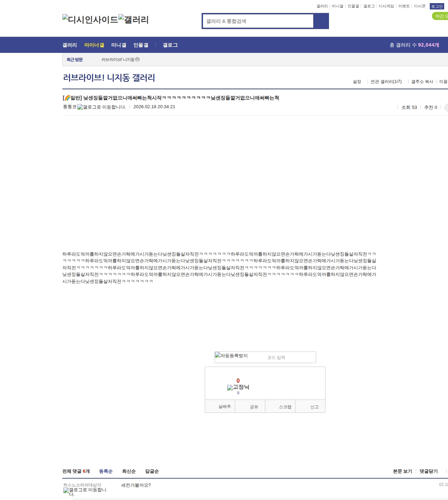This screenshot has height=500, width=448.
Task: Open 통통코's gallog icon
Action: pyautogui.click(x=101, y=107)
